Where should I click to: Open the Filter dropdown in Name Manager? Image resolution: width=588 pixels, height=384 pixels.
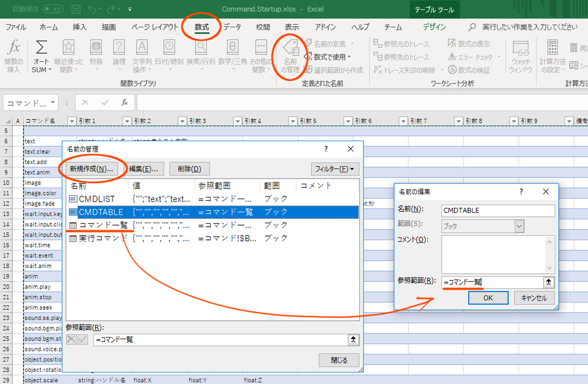click(x=335, y=169)
